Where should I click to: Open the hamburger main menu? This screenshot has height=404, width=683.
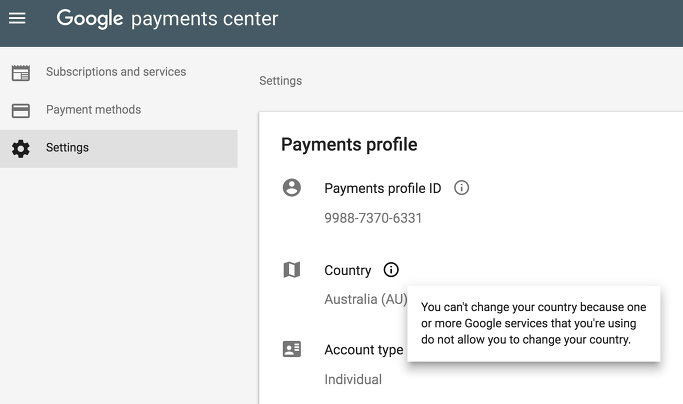tap(17, 19)
